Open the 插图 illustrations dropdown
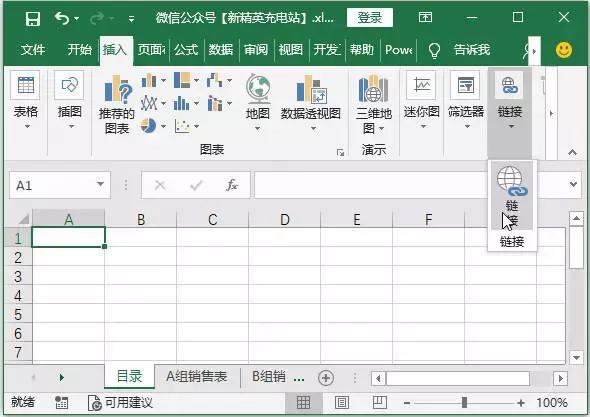590x417 pixels. point(70,100)
